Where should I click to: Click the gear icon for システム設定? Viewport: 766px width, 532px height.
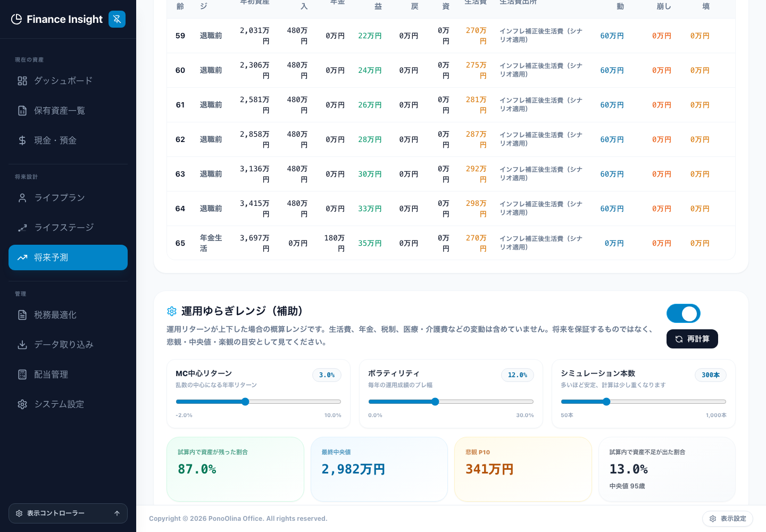tap(22, 404)
